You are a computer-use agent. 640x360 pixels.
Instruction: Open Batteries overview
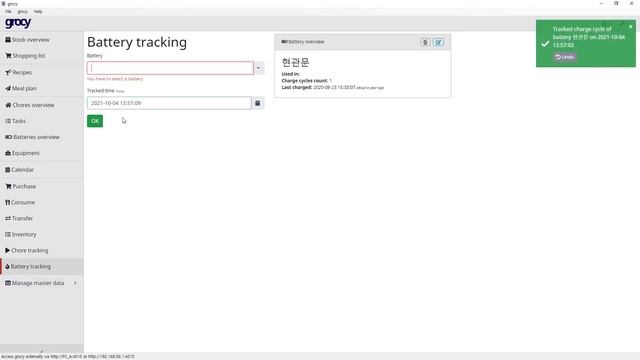point(32,137)
